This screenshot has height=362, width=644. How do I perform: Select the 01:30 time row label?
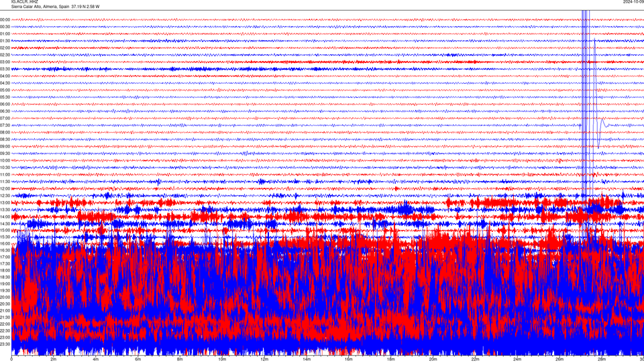tap(5, 41)
